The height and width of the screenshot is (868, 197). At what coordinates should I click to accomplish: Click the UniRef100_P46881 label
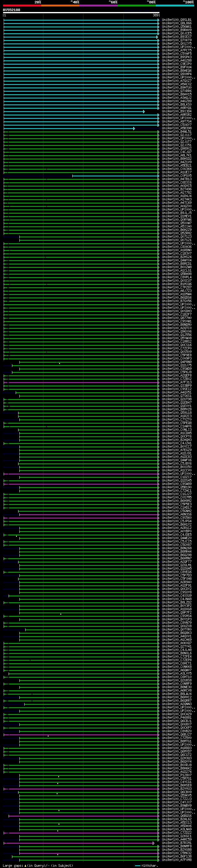[177, 717]
